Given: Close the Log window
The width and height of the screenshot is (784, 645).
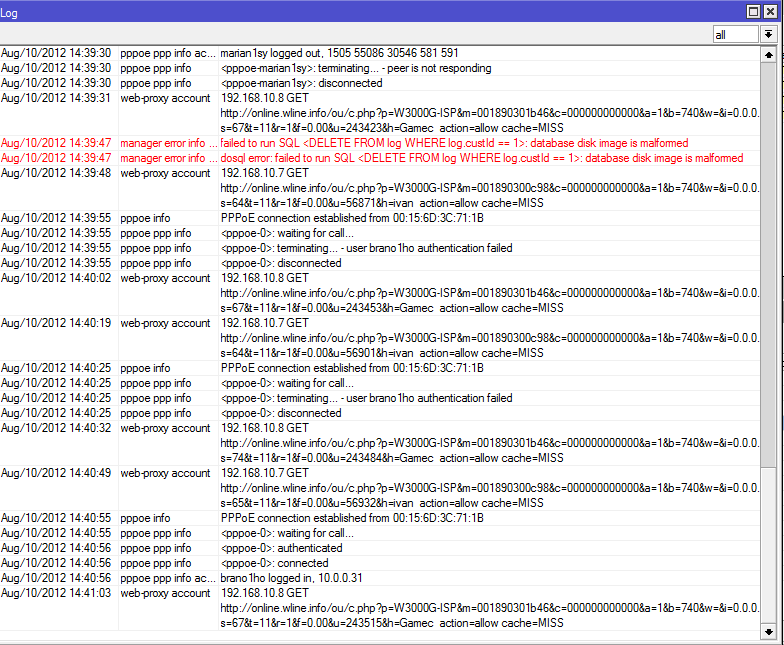Looking at the screenshot, I should [x=770, y=11].
